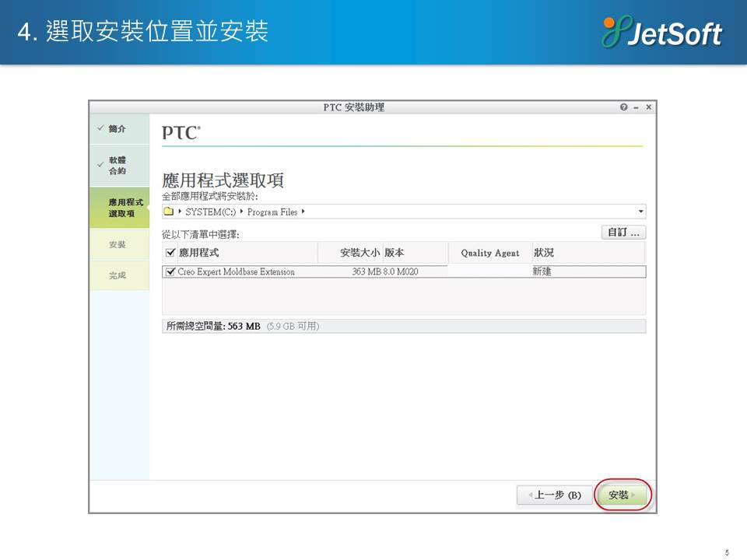Viewport: 747px width, 560px height.
Task: Click the 安裝大小 column header
Action: (x=359, y=253)
